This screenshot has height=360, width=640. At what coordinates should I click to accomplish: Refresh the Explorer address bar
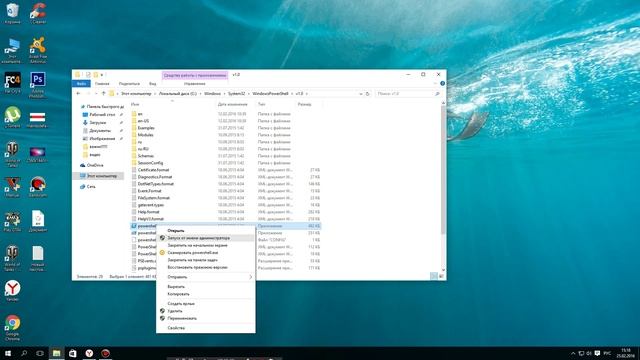point(367,93)
